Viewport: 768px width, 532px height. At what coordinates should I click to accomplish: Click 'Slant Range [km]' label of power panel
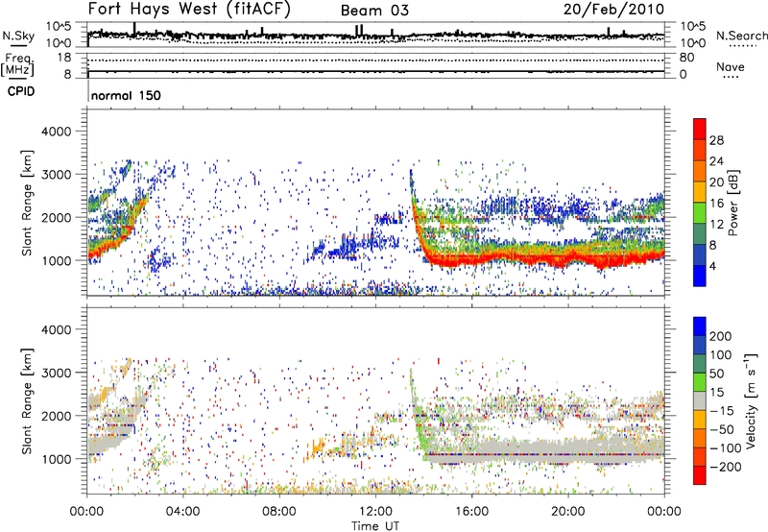click(x=27, y=203)
